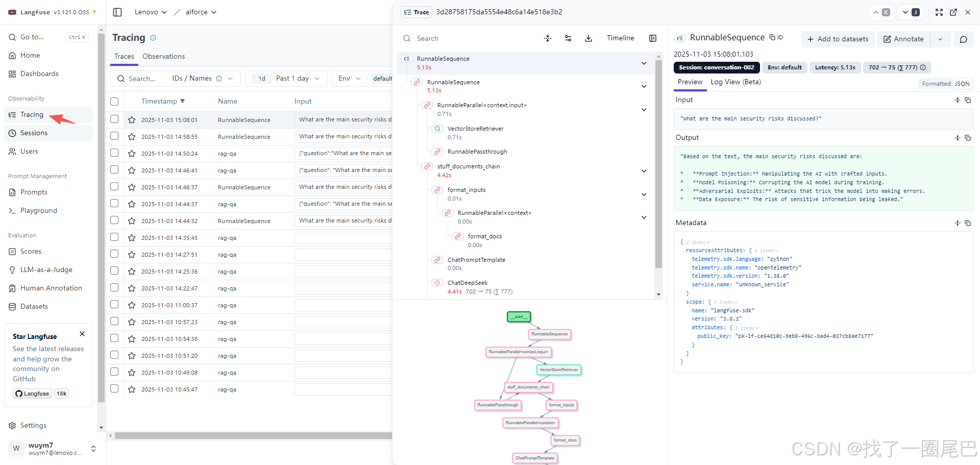Check the 15:08:01 trace row
Viewport: 980px width, 465px height.
click(x=114, y=119)
